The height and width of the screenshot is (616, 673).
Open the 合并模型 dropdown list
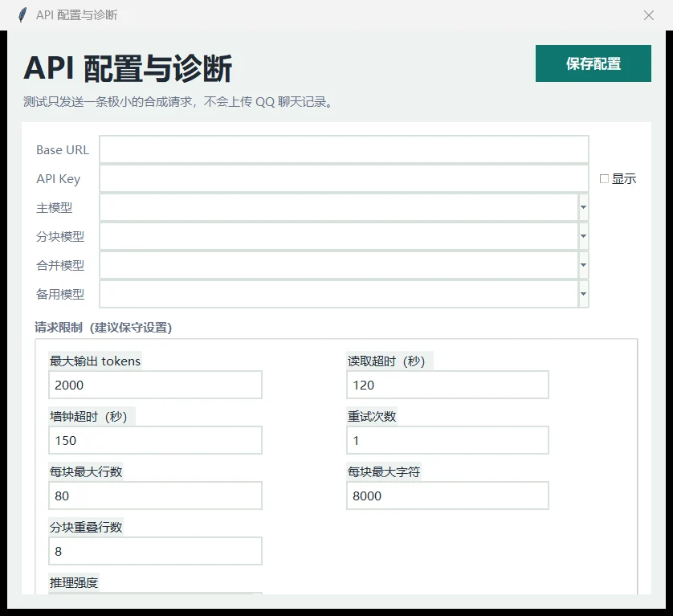[x=583, y=265]
